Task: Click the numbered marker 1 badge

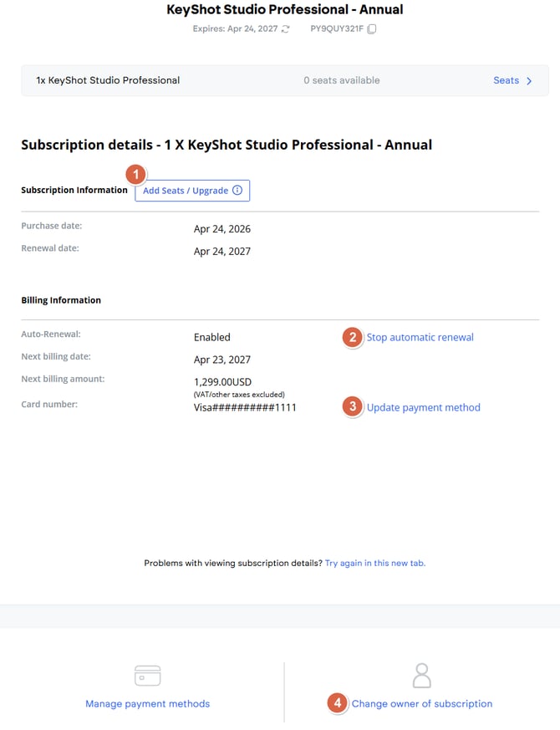Action: coord(136,175)
